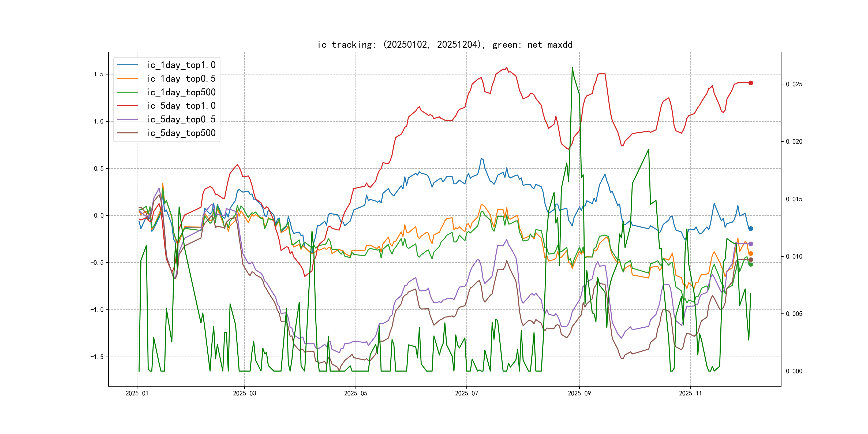Image resolution: width=868 pixels, height=434 pixels.
Task: Click the 2025-11 x-axis tick label
Action: (x=690, y=393)
